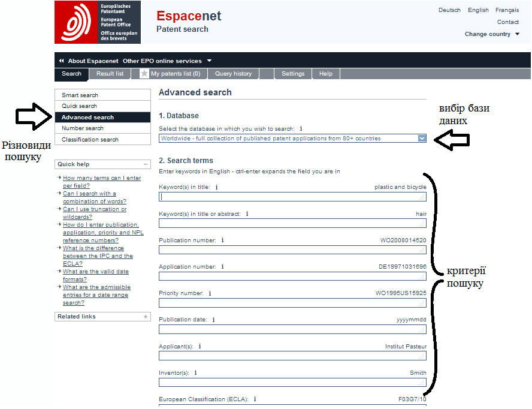Click the Inventor(s) input field
Viewport: 532px width, 409px height.
292,382
